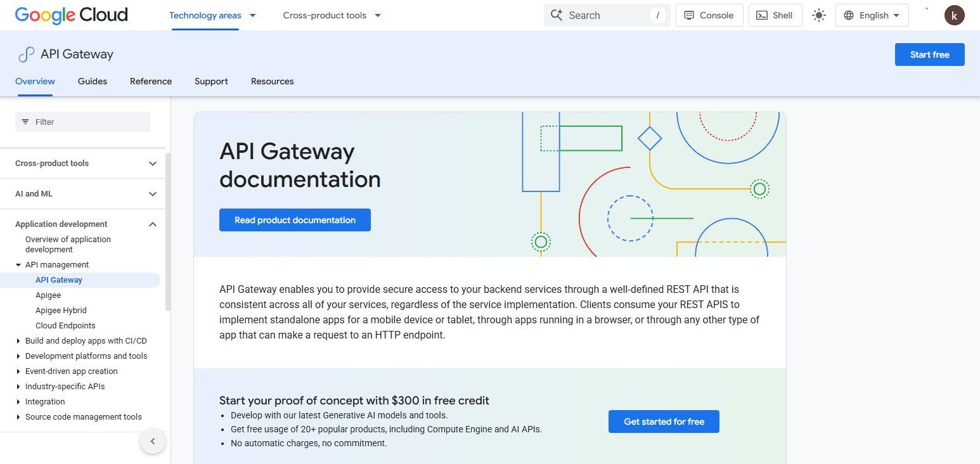The width and height of the screenshot is (980, 464).
Task: Click the slash shortcut key in search
Action: point(658,15)
